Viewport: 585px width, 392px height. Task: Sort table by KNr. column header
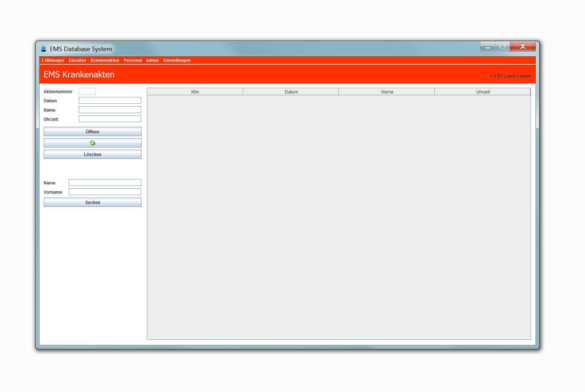coord(195,92)
